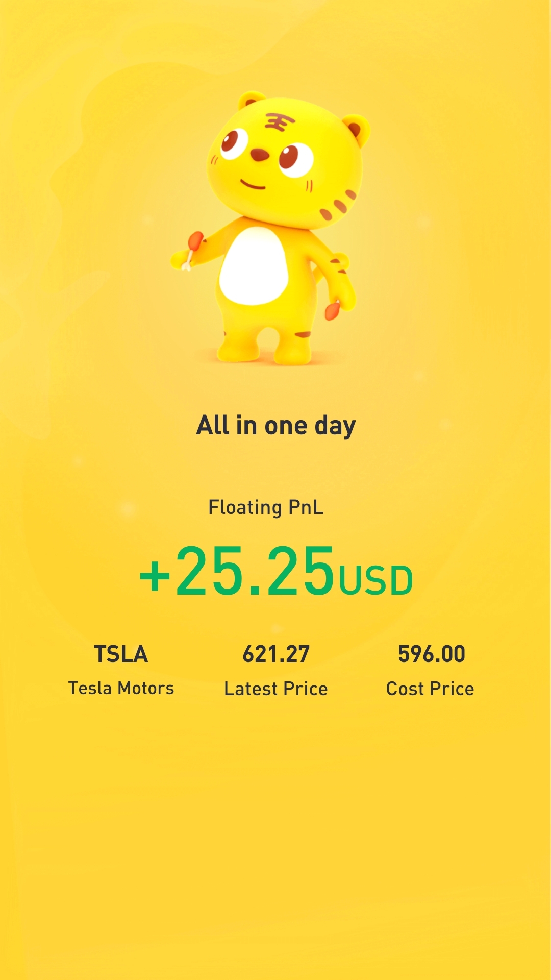Tap the 王 mark on tiger's forehead

pos(279,122)
